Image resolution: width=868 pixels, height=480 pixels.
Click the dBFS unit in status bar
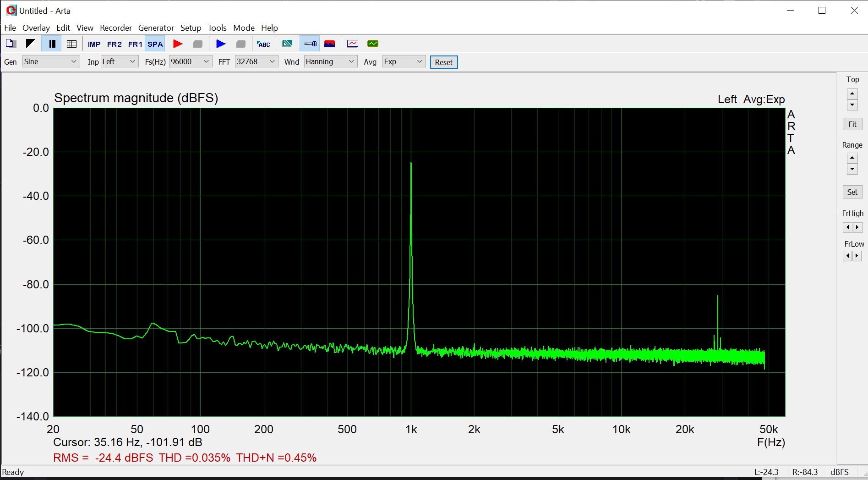(x=840, y=472)
